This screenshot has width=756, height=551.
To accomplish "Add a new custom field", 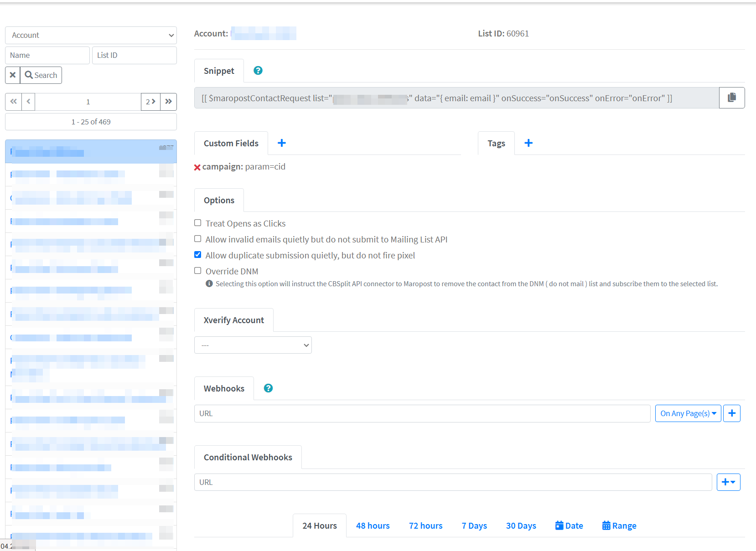I will pos(282,143).
